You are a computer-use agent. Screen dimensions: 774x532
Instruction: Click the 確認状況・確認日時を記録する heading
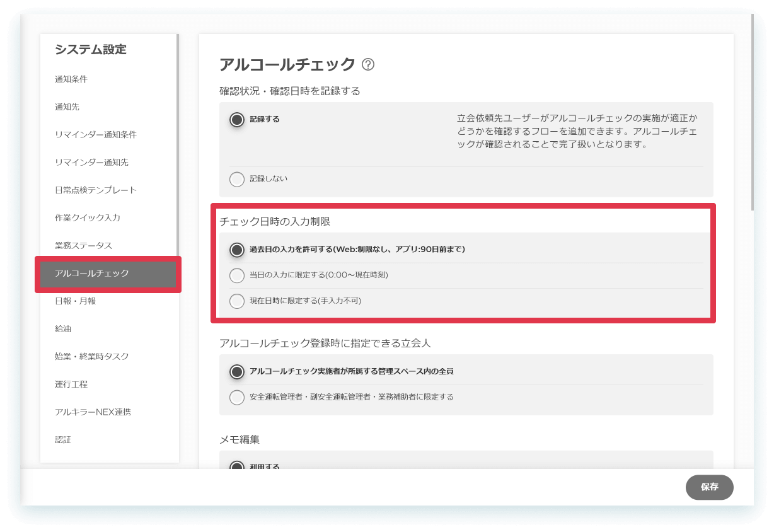[290, 91]
